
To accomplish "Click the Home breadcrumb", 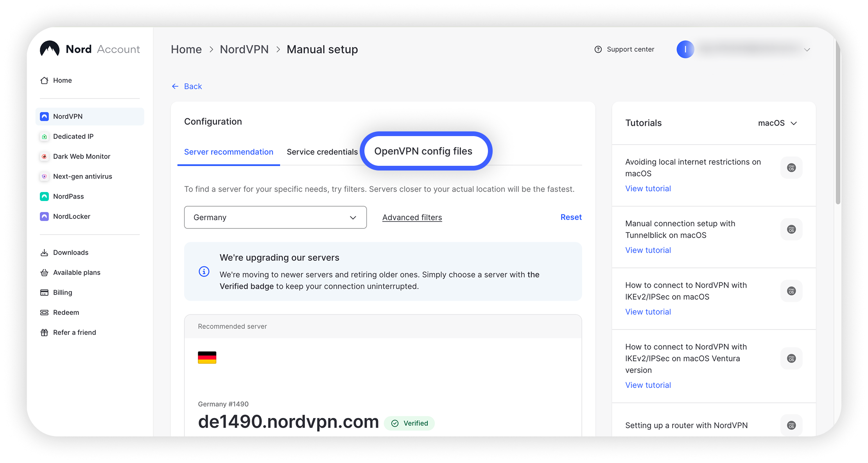I will pyautogui.click(x=186, y=49).
